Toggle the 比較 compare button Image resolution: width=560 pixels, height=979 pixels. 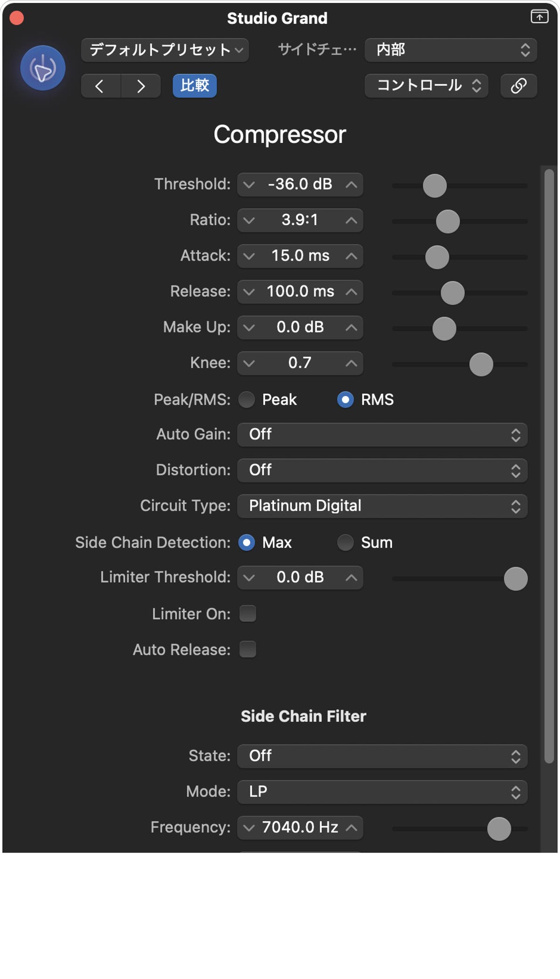(x=195, y=86)
